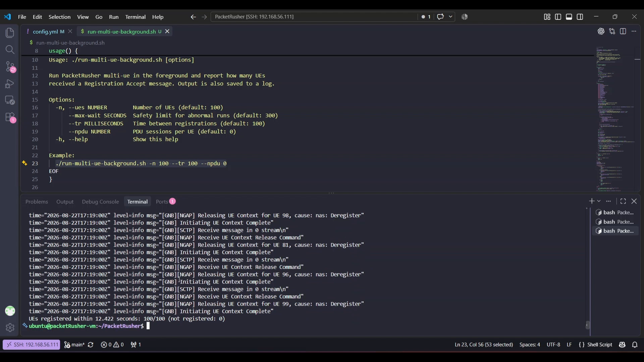Viewport: 644px width, 362px height.
Task: Close the config.yml tab
Action: pos(70,31)
